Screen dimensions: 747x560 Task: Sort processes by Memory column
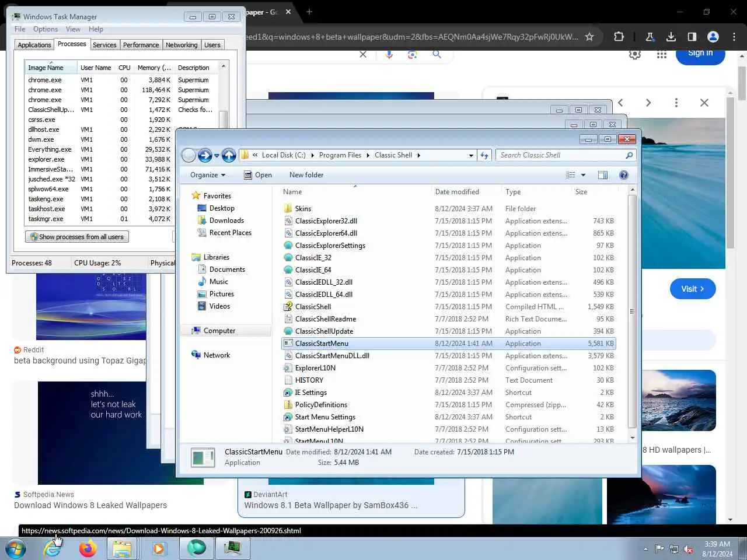tap(153, 68)
